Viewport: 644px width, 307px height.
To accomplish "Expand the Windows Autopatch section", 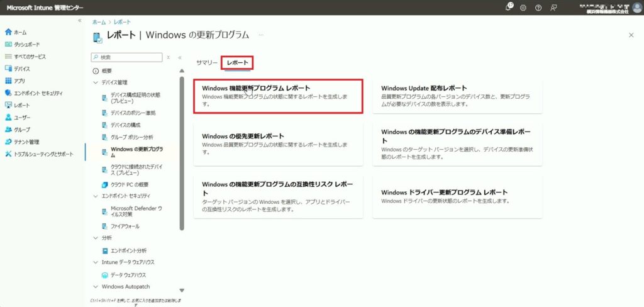I will tap(96, 286).
